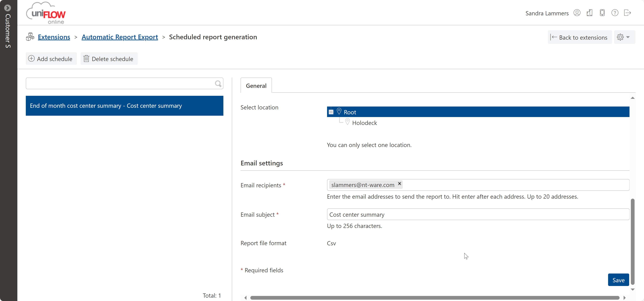The height and width of the screenshot is (301, 644).
Task: Open the building/tenant icon in header
Action: [590, 13]
